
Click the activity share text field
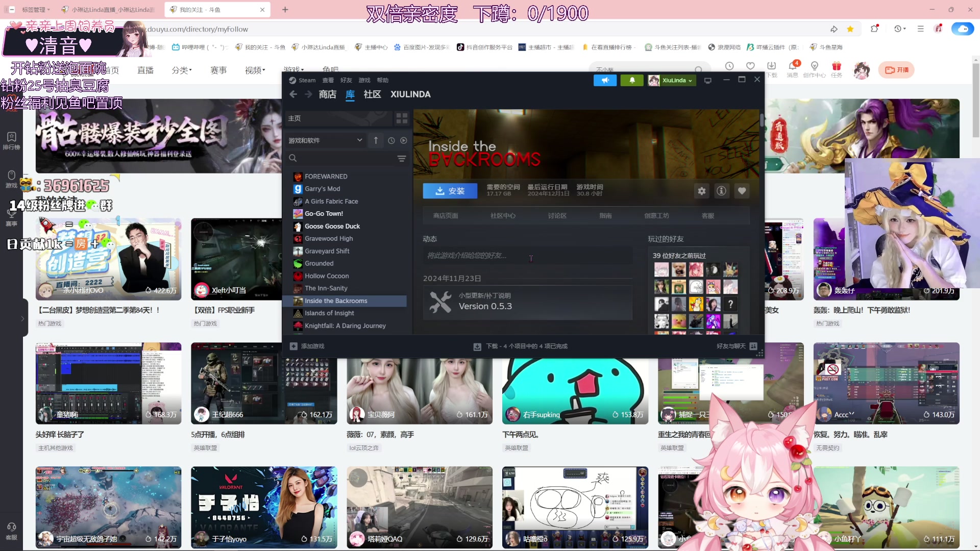(x=527, y=256)
